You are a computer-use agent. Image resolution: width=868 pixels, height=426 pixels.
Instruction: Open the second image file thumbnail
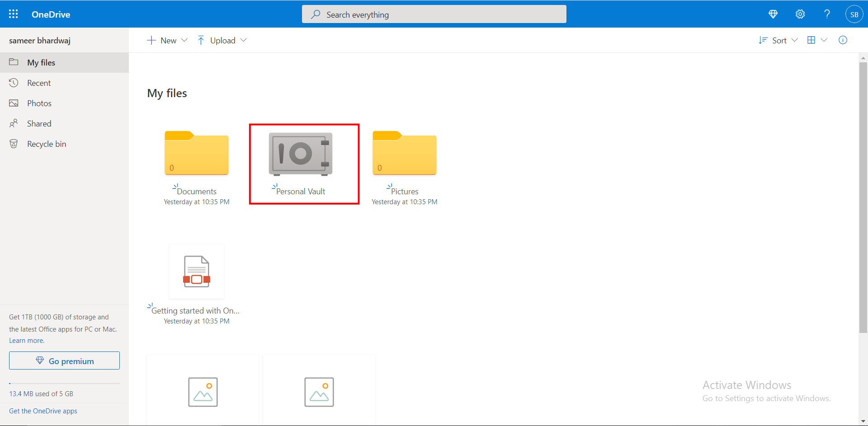(319, 392)
